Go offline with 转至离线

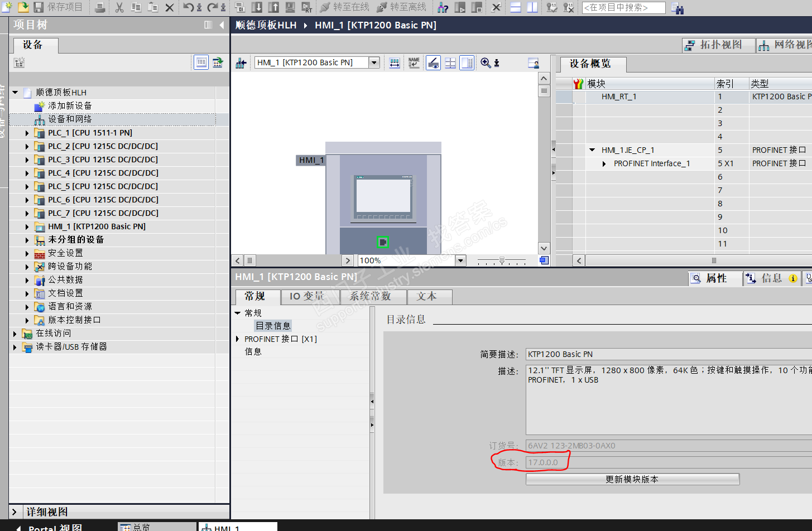[402, 7]
